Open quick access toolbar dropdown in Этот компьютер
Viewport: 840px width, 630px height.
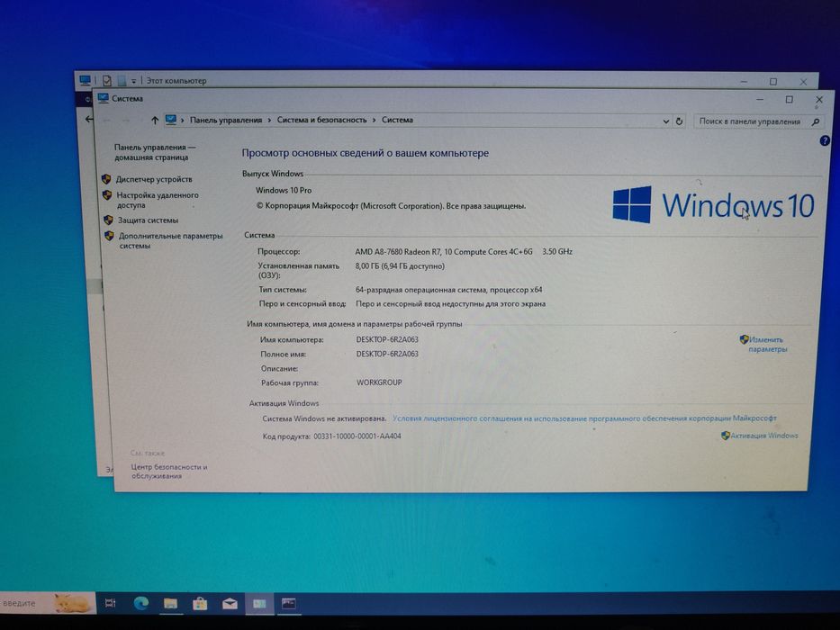(133, 81)
